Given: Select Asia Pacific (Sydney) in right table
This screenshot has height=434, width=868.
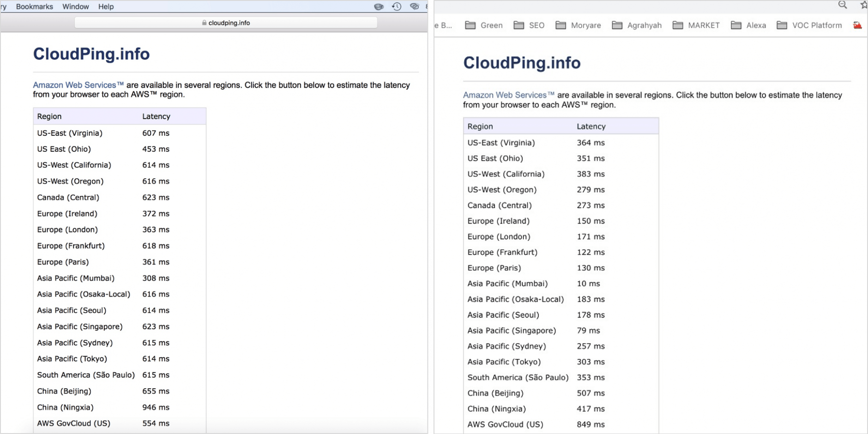Looking at the screenshot, I should point(506,346).
